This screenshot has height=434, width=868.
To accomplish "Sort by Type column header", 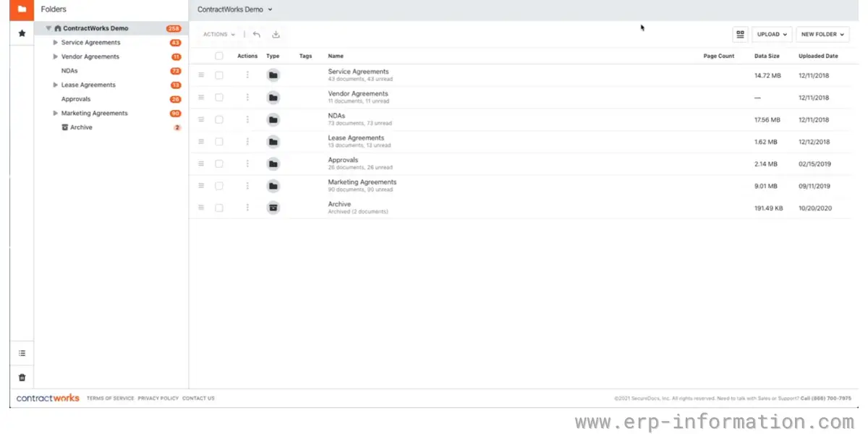I will coord(273,56).
